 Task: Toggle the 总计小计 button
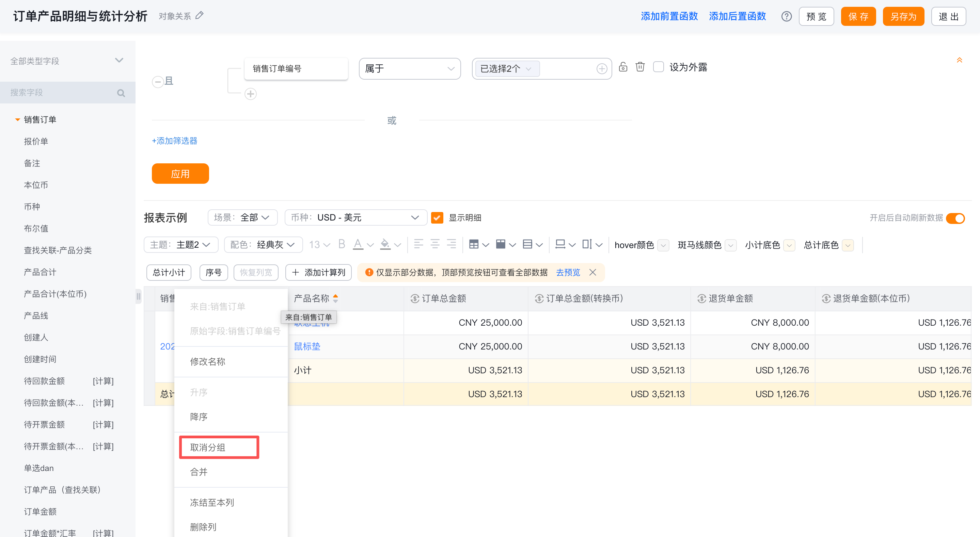click(x=169, y=272)
